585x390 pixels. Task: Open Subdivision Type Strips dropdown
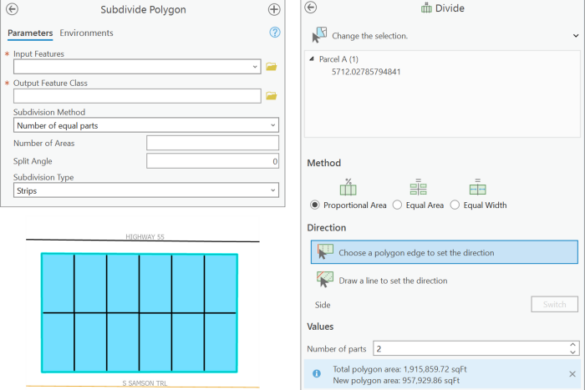[273, 190]
